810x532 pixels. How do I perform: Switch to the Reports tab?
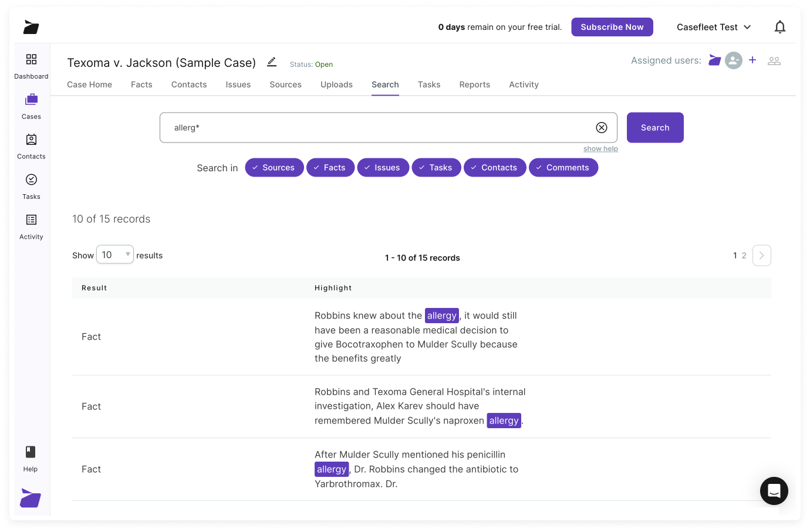474,84
